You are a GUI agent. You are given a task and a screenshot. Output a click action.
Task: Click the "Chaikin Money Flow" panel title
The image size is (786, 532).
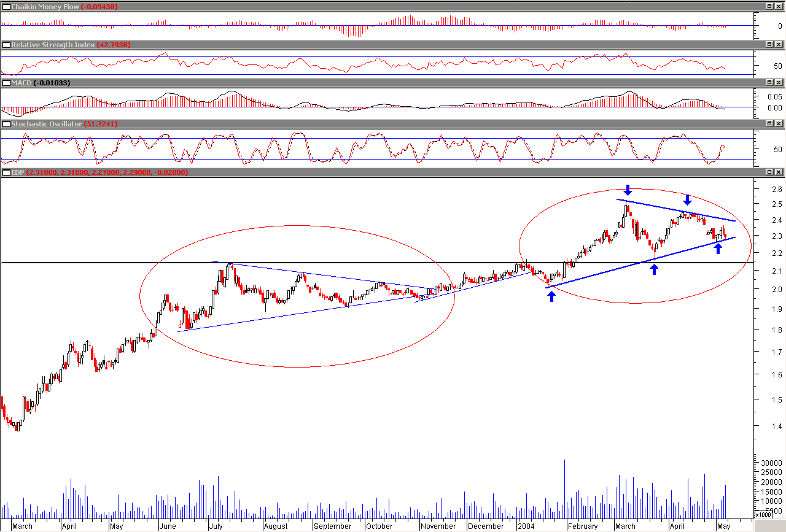point(45,6)
